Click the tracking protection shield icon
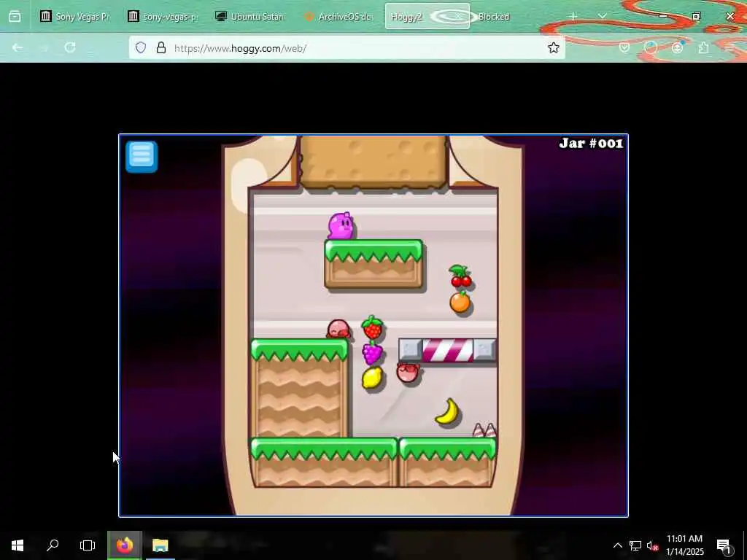This screenshot has height=560, width=747. 141,47
